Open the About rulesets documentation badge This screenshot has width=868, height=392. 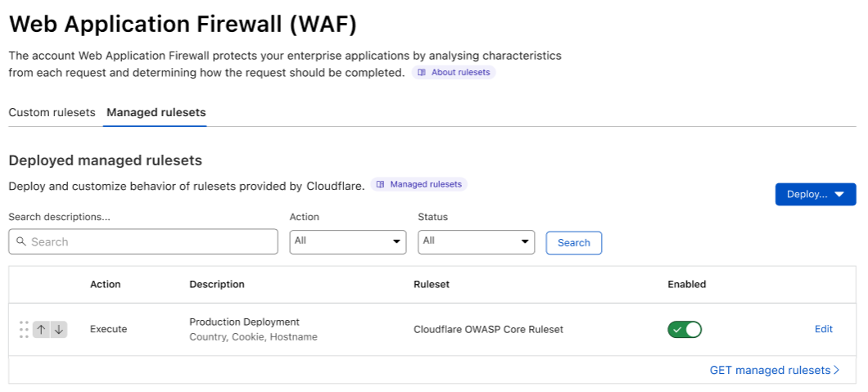pos(454,73)
